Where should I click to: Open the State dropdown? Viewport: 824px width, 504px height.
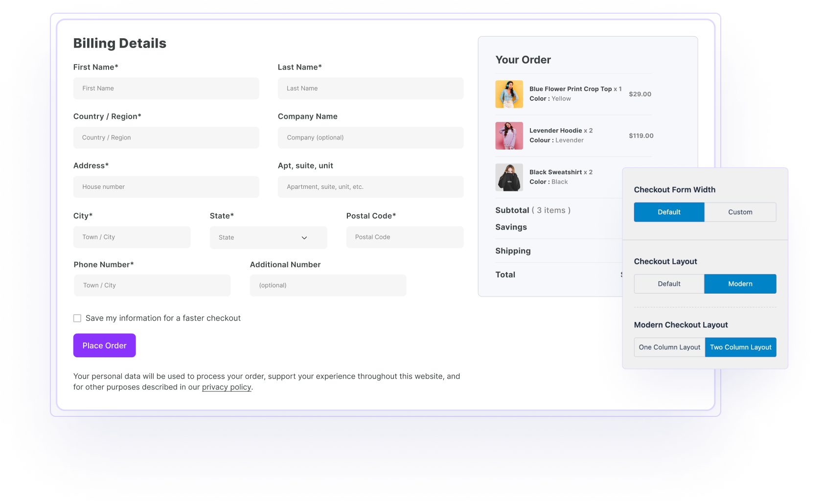point(268,237)
